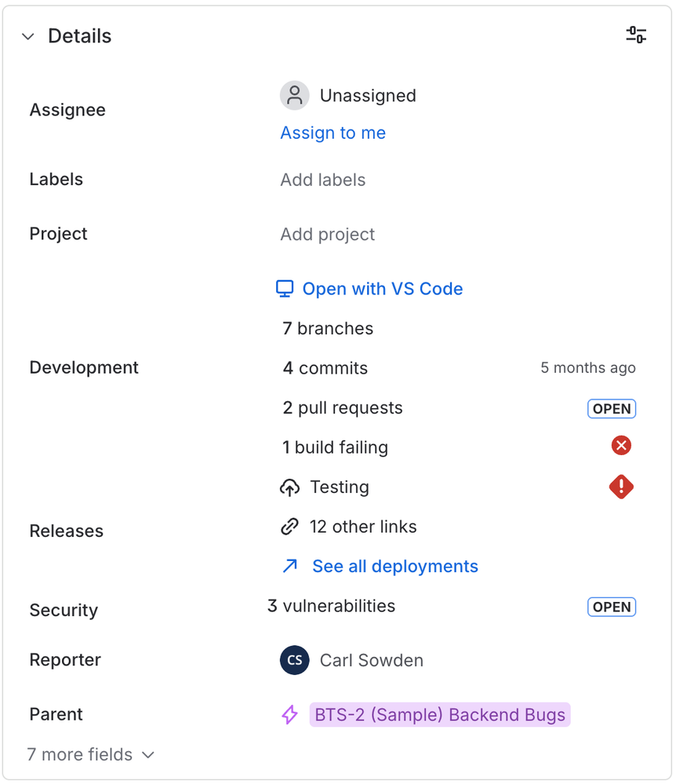Click the vulnerabilities OPEN status badge
676x784 pixels.
(x=612, y=607)
